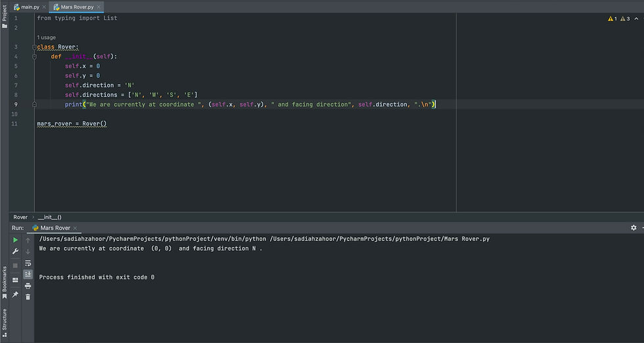The width and height of the screenshot is (644, 343).
Task: Rerun Mars Rover with green play icon
Action: [15, 240]
